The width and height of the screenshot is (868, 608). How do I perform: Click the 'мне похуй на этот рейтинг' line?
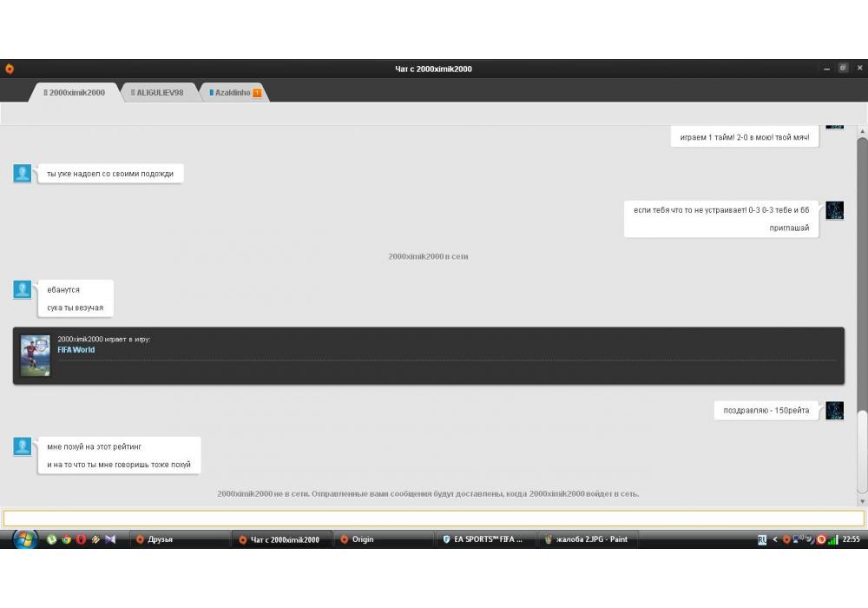(94, 446)
